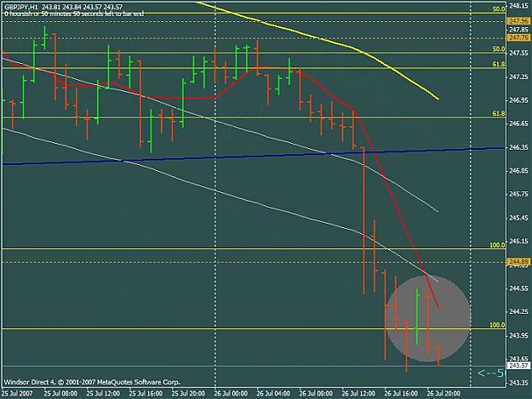The width and height of the screenshot is (532, 399).
Task: Click the Windsor Direct 4 MetaQuotes copyright text
Action: tap(92, 382)
